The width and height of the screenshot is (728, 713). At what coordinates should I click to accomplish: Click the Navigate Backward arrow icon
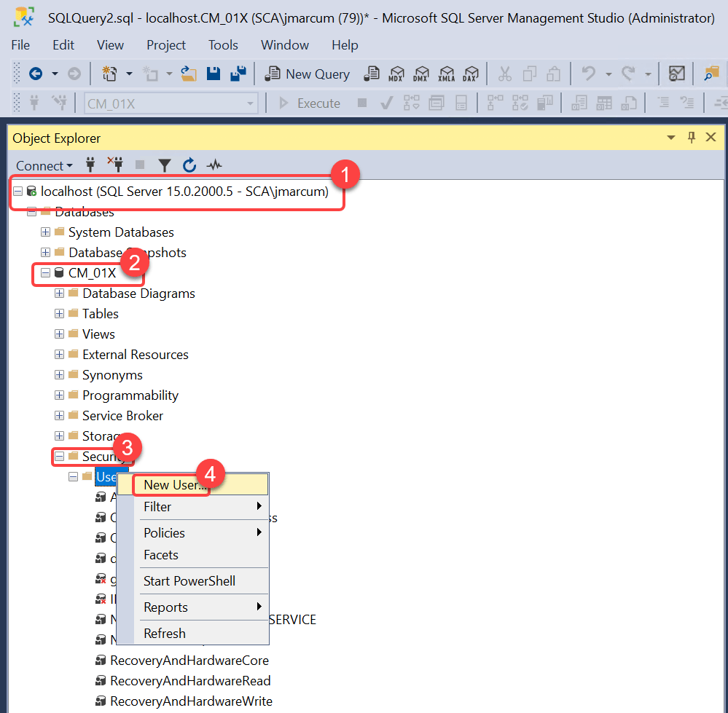pos(35,74)
